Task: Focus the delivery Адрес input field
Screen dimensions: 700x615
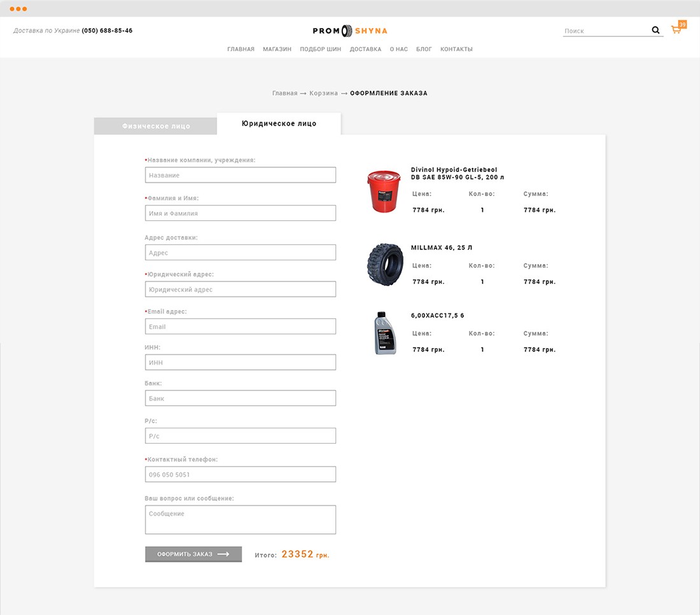Action: [240, 252]
